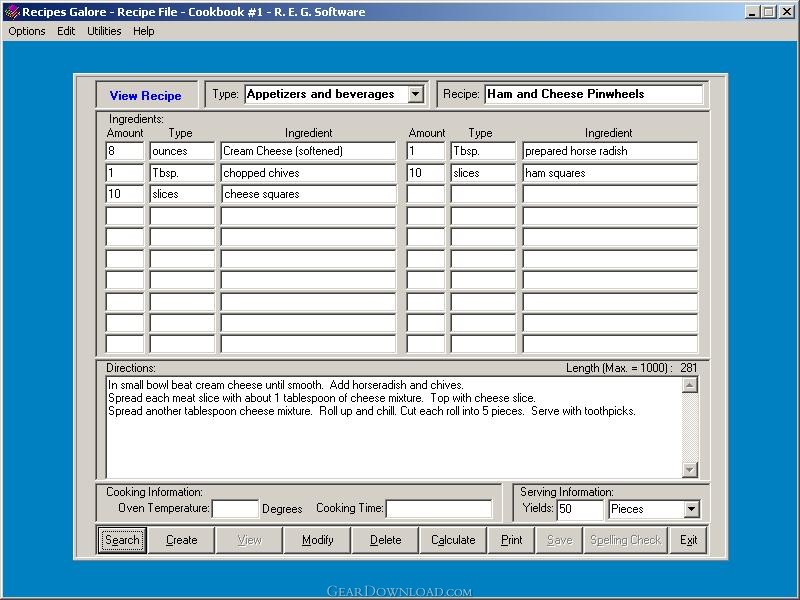Screen dimensions: 800x600
Task: Open the Options menu
Action: (x=27, y=31)
